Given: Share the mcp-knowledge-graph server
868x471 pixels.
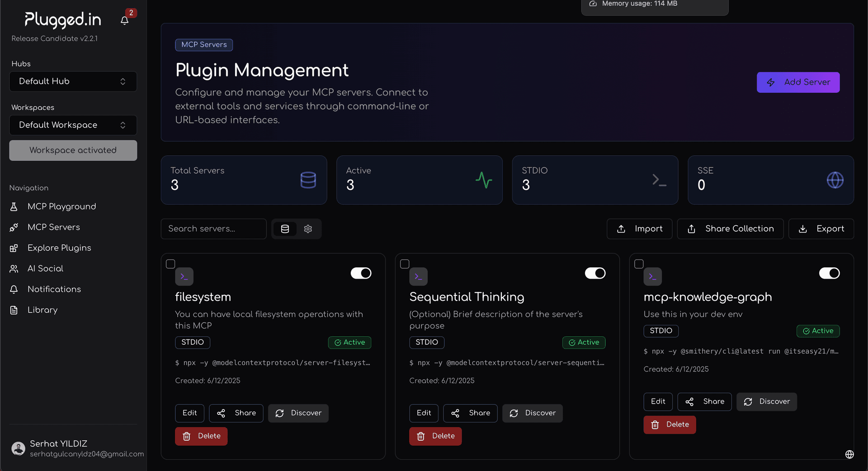Looking at the screenshot, I should [x=704, y=402].
